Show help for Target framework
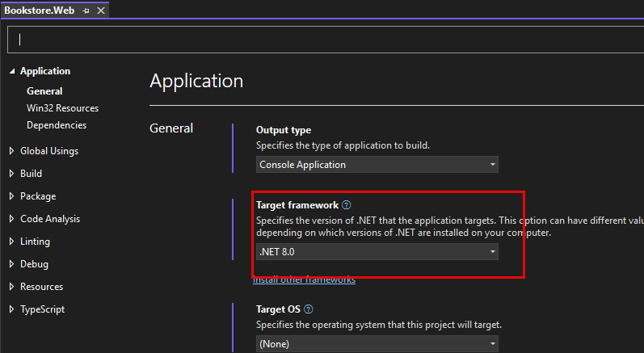 [346, 205]
